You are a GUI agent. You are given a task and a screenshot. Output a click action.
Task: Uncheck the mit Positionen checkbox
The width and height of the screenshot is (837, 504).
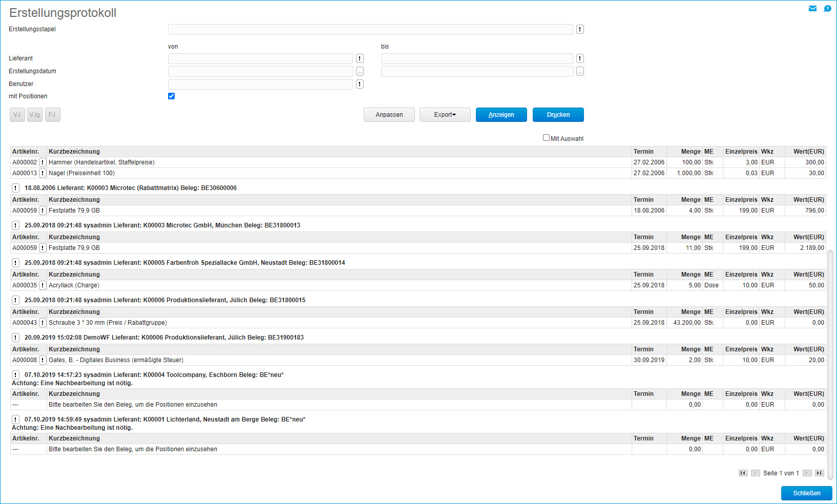(172, 96)
